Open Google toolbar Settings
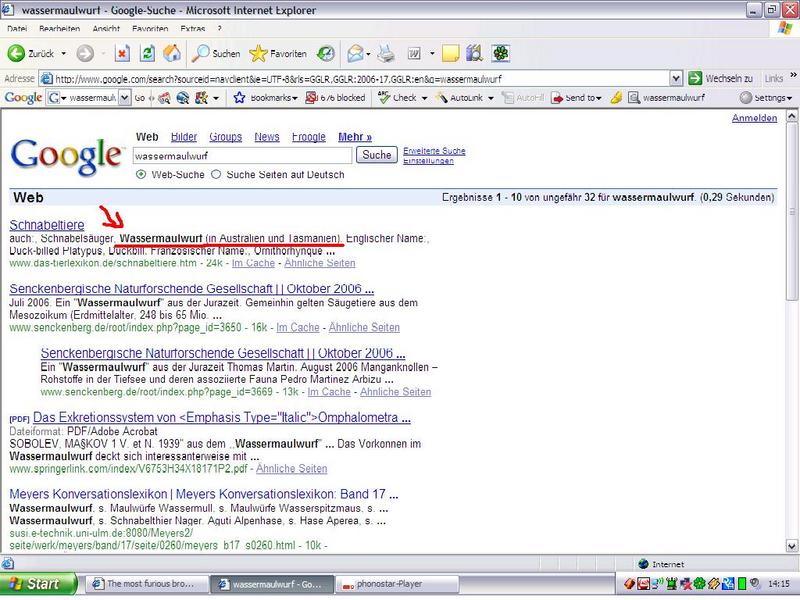The height and width of the screenshot is (600, 800). 765,97
